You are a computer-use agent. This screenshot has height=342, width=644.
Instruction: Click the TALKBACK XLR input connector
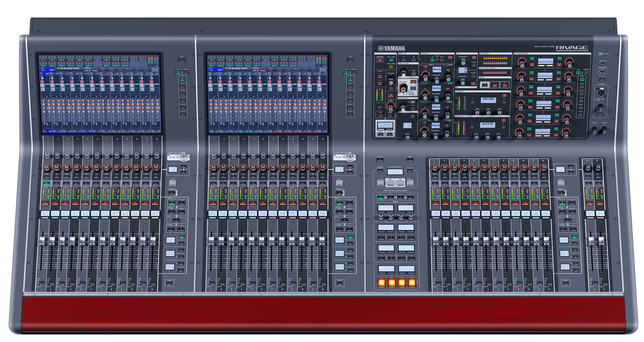pos(602,92)
